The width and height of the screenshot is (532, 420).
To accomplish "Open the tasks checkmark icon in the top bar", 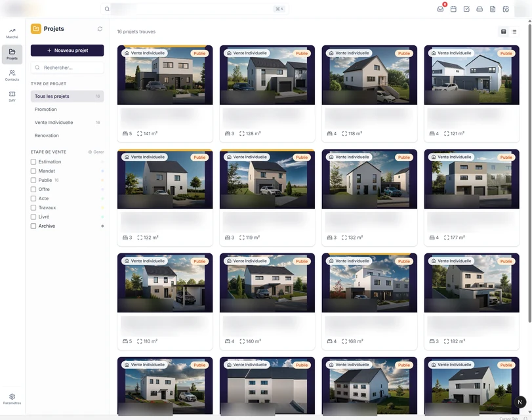I will click(466, 9).
